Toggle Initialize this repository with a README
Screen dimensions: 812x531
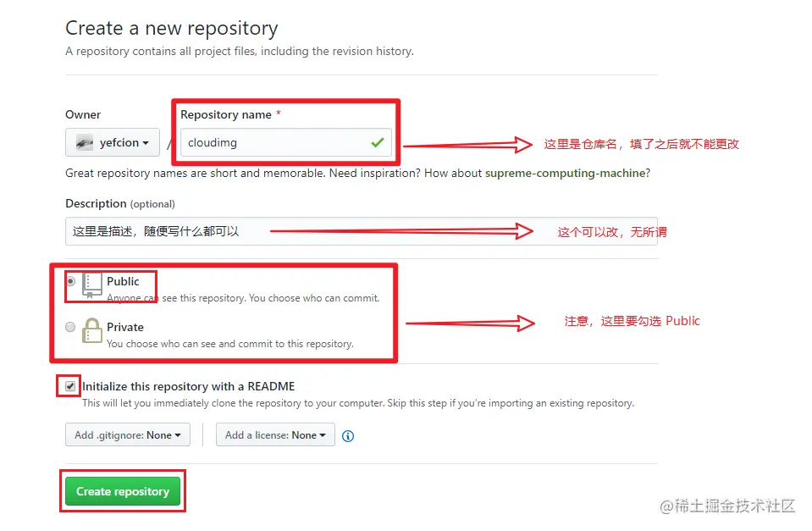70,386
